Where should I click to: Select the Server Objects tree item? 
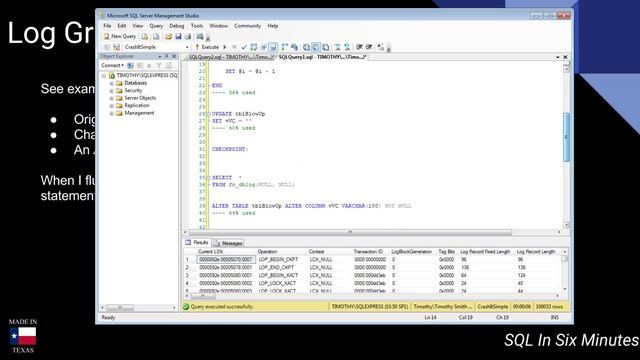pos(140,98)
